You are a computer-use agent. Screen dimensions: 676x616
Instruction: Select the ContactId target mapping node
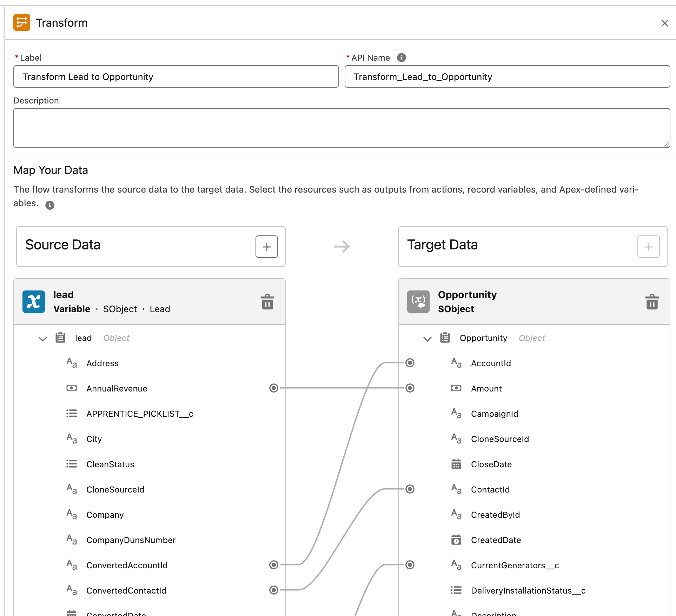410,489
